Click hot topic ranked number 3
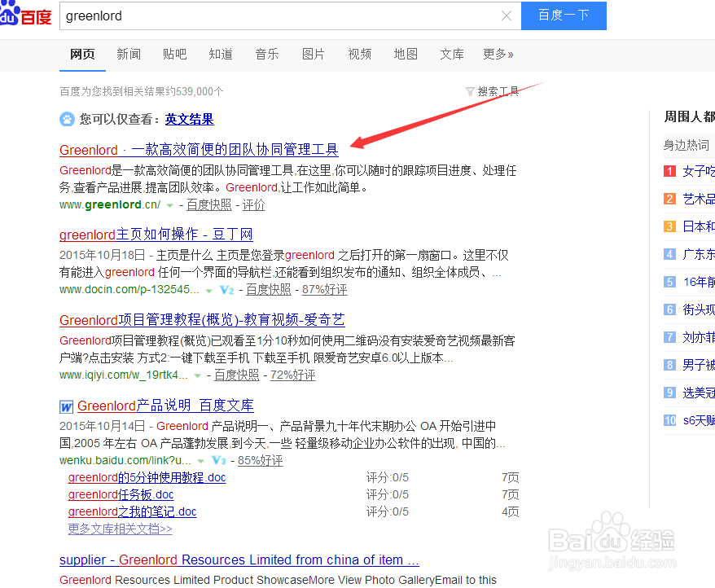This screenshot has width=715, height=588. [698, 226]
